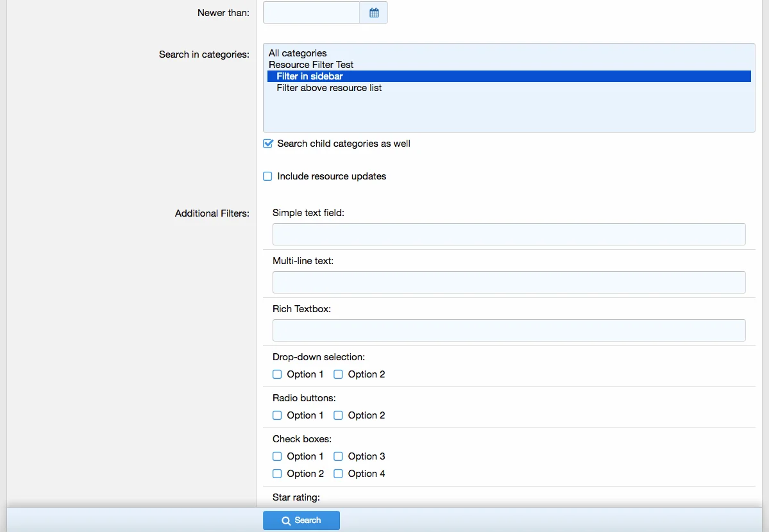Tick Option 2 under Radio buttons
The image size is (769, 532).
tap(338, 415)
